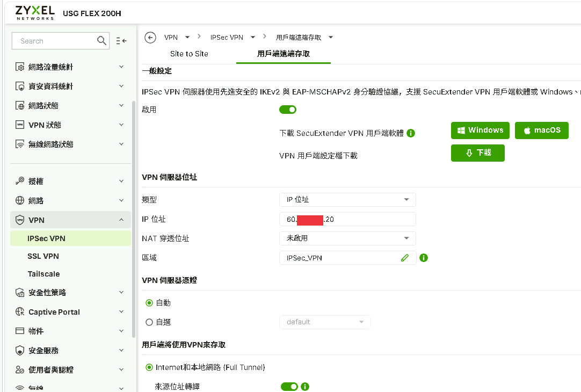The width and height of the screenshot is (581, 392).
Task: Toggle the 來源位址轉譯 switch
Action: coord(289,387)
